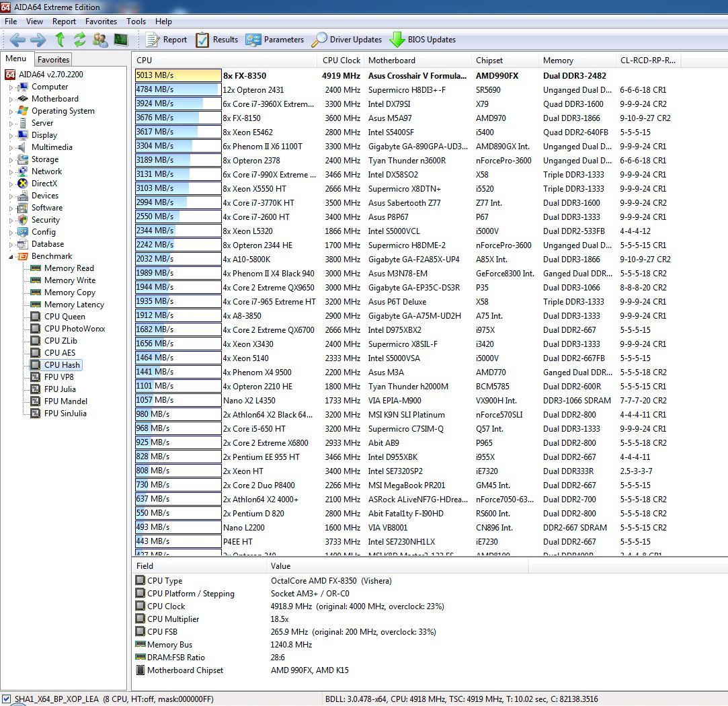Sort by the Chipset column header
This screenshot has height=706, width=728.
pyautogui.click(x=505, y=61)
